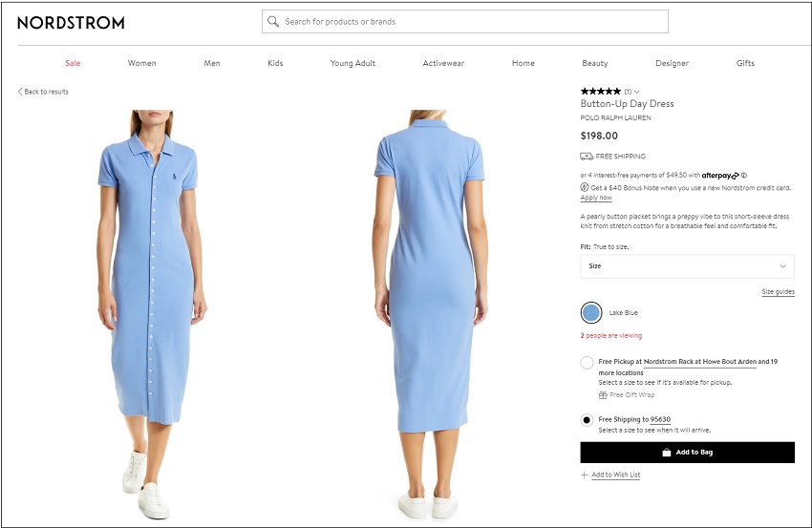Open the Size guides link
Image resolution: width=812 pixels, height=528 pixels.
pos(778,292)
